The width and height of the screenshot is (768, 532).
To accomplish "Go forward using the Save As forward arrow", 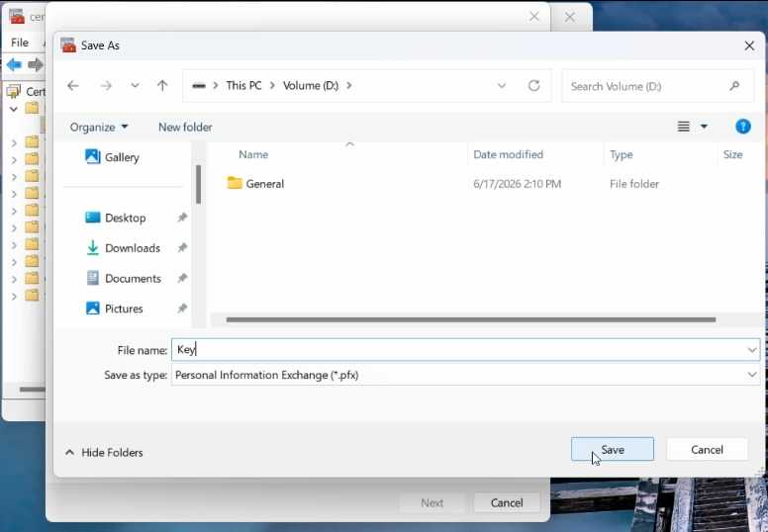I will click(x=106, y=86).
